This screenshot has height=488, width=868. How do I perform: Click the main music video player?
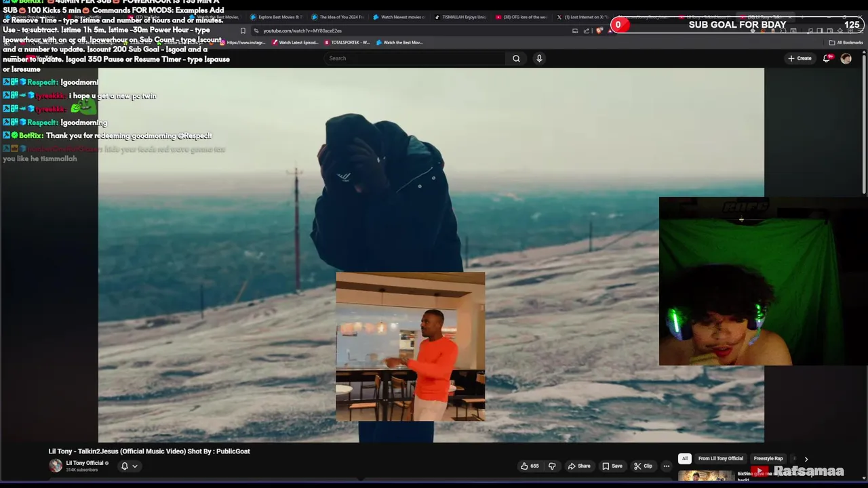point(431,255)
